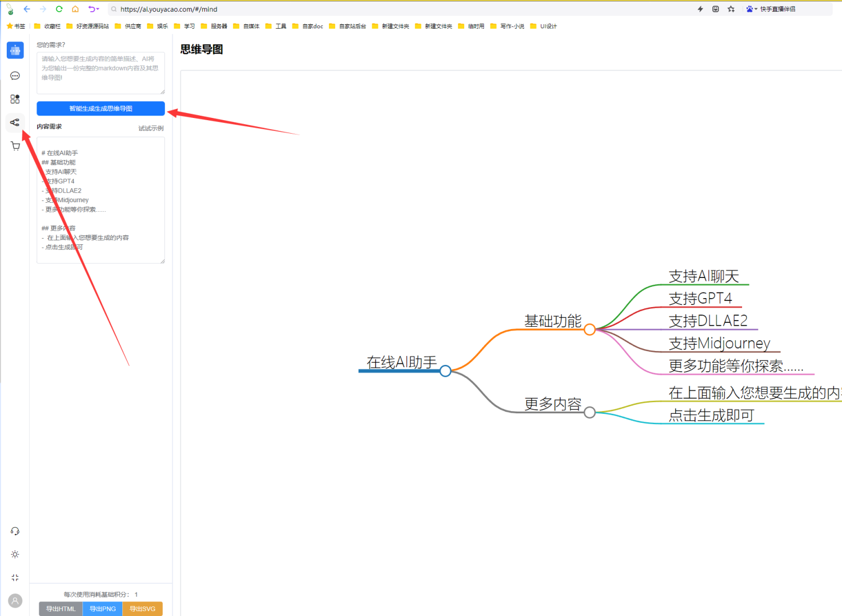Click the resize handle of the 内容需求 text area
842x616 pixels.
162,261
